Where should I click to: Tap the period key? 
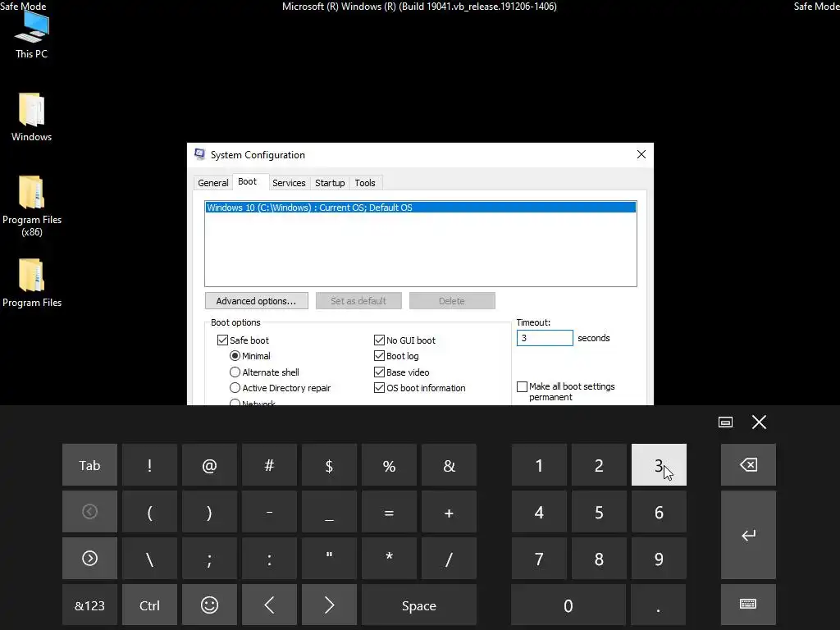(659, 605)
